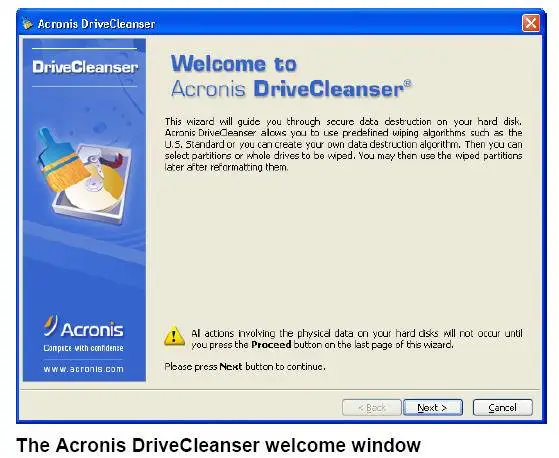Click the wizard description paragraph
This screenshot has width=559, height=458.
pyautogui.click(x=343, y=144)
